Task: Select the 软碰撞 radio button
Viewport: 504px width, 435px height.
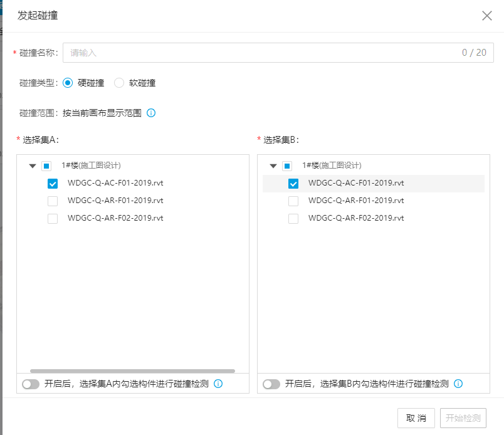Action: pos(119,83)
